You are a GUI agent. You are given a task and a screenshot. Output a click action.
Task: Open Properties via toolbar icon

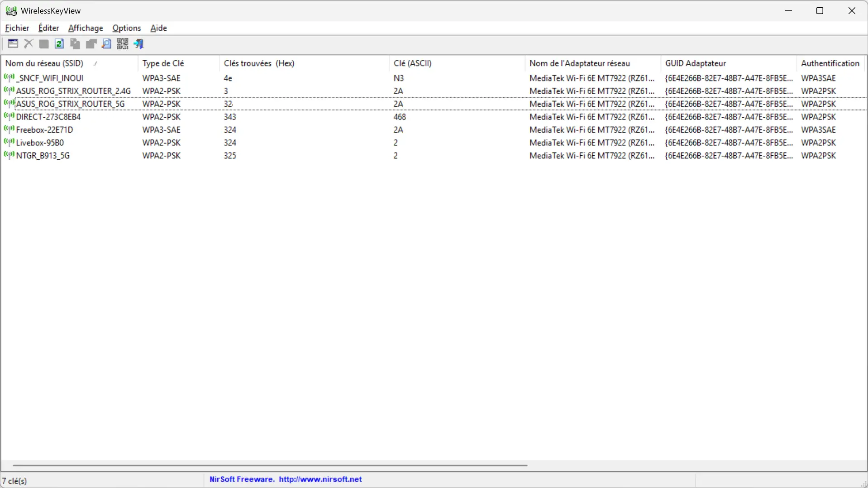[91, 44]
